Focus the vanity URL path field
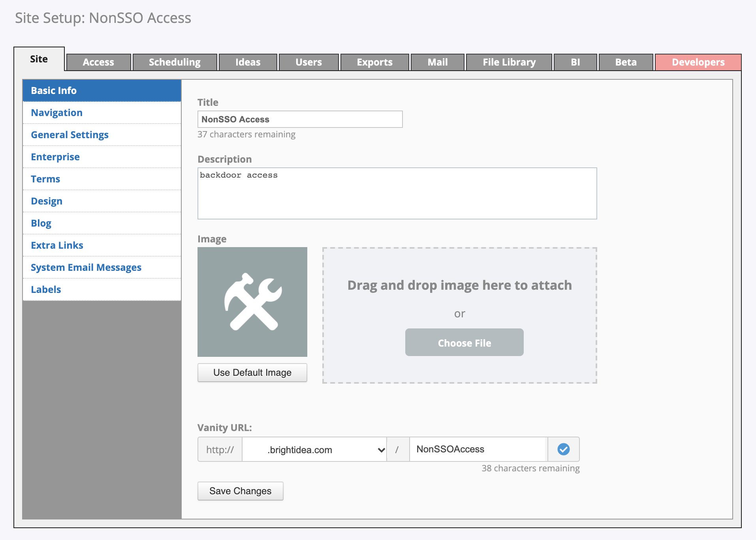Viewport: 756px width, 540px height. point(478,449)
